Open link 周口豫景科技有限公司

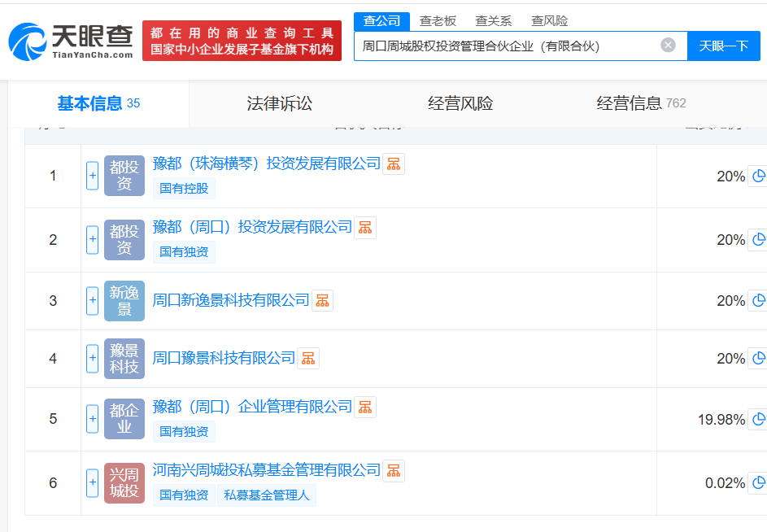point(224,358)
